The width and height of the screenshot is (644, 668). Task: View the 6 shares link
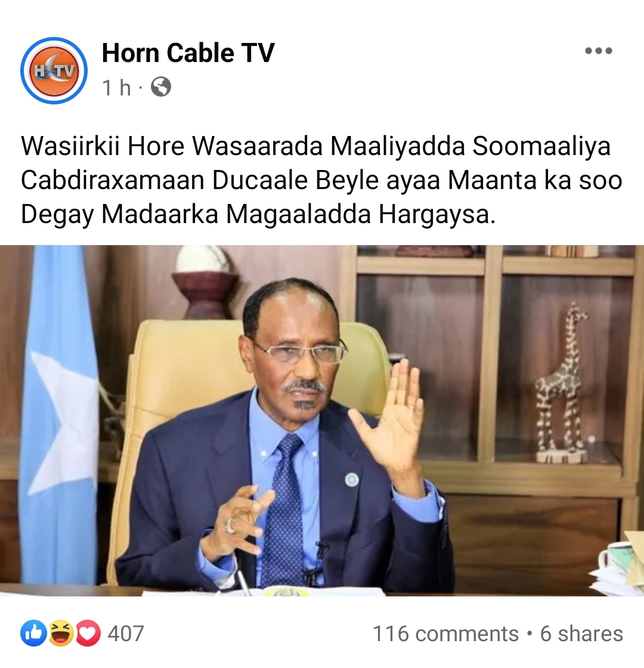coord(581,633)
